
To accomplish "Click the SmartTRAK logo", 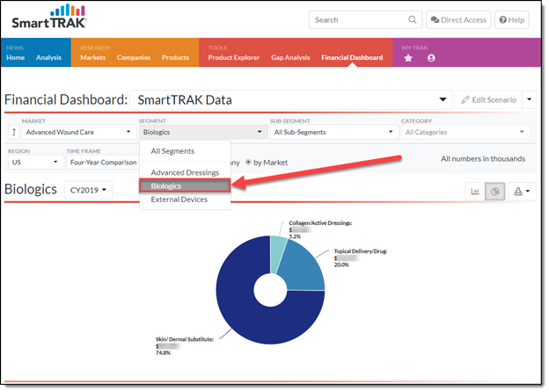I will click(49, 17).
